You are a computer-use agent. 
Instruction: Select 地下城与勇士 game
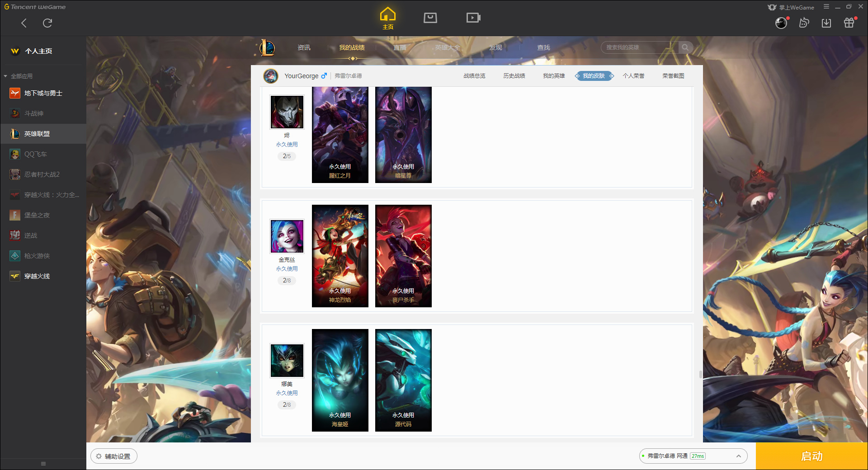pyautogui.click(x=43, y=93)
